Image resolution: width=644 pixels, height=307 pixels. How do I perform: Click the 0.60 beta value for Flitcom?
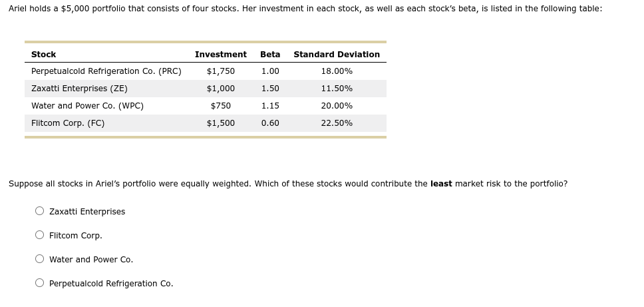pyautogui.click(x=270, y=123)
